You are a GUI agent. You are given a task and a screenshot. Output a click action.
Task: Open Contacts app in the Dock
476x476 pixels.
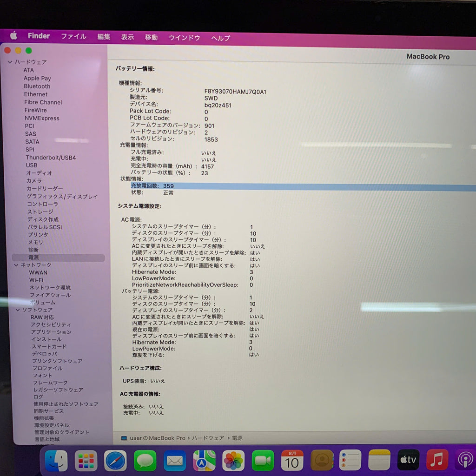(x=322, y=460)
